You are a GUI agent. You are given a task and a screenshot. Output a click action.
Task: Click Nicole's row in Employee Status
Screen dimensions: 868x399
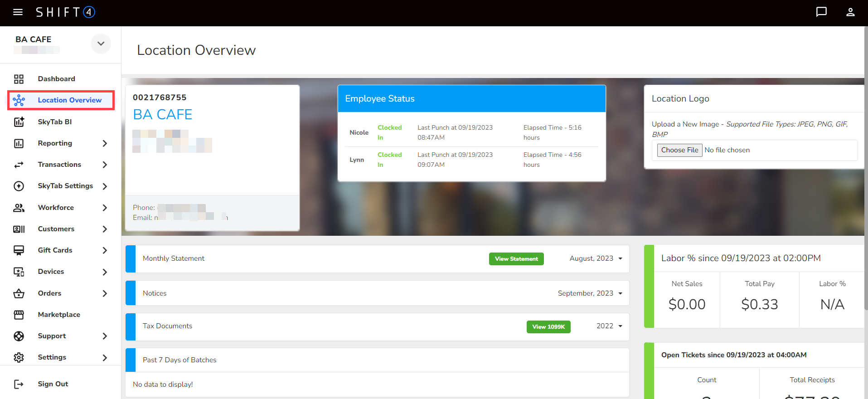tap(471, 133)
